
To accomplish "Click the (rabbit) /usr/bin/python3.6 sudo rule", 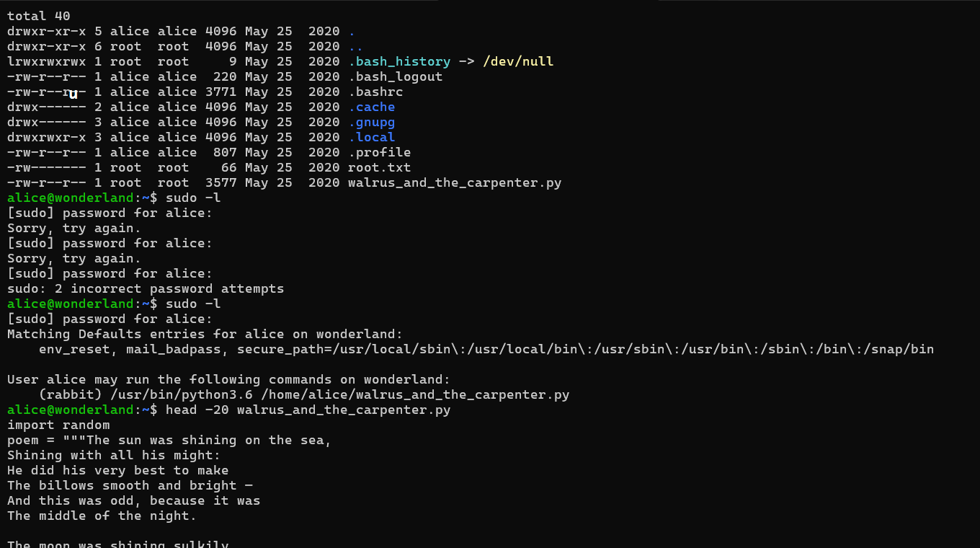I will pos(304,394).
